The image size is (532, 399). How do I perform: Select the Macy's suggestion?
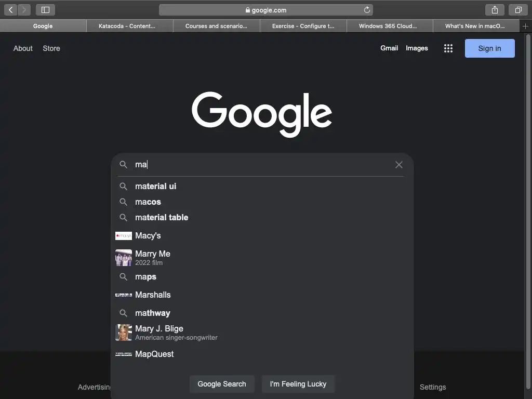pos(262,236)
